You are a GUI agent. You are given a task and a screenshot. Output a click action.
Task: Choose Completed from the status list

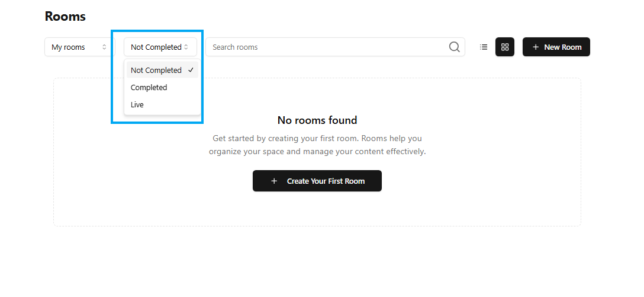click(x=149, y=87)
